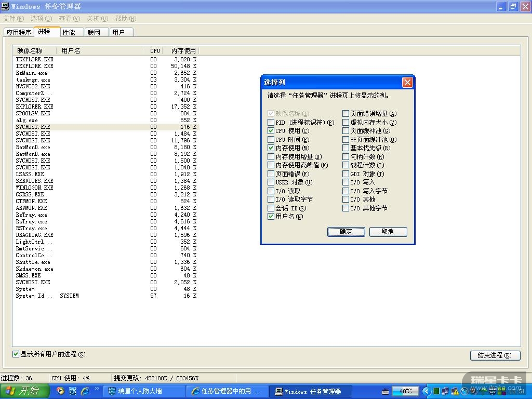The image size is (532, 399).
Task: Select RsMain.exe process row
Action: click(106, 73)
